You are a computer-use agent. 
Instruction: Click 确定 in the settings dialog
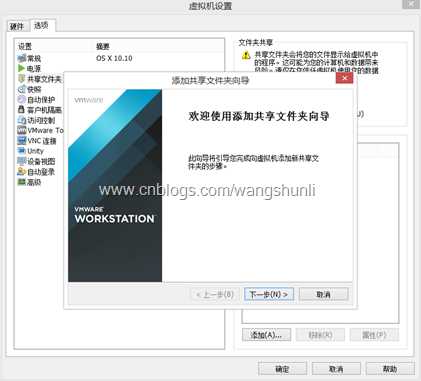(x=282, y=369)
